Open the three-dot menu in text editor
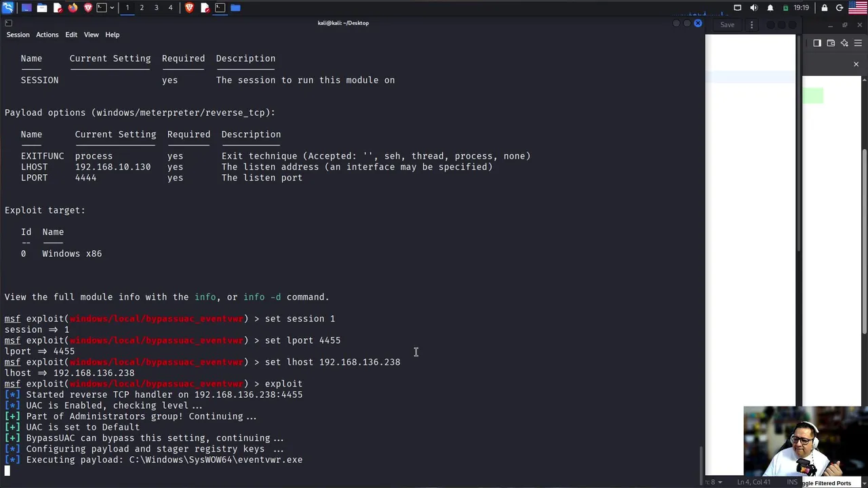 [751, 25]
